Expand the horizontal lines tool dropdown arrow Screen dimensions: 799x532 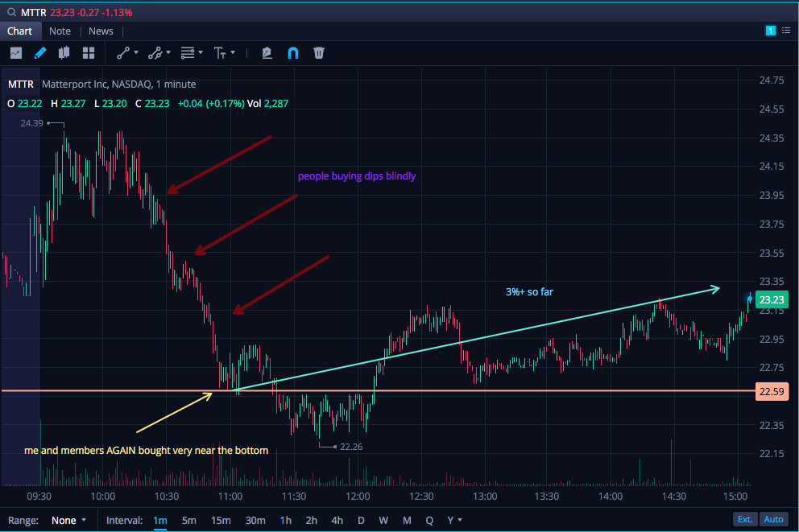[x=201, y=52]
